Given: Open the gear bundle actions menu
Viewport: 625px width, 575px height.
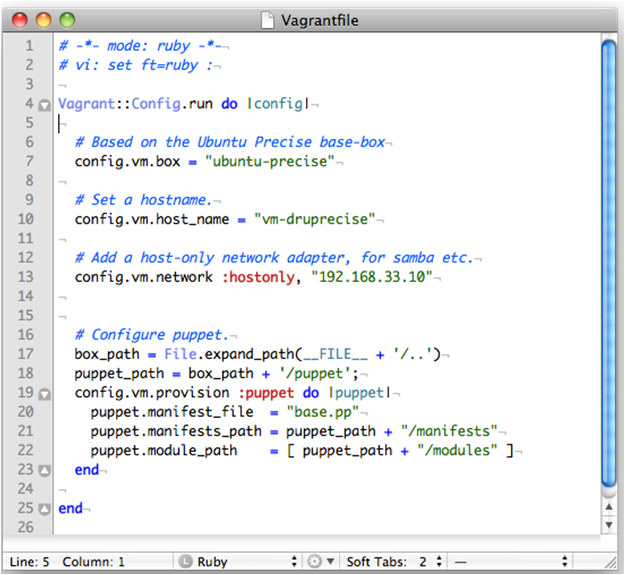Looking at the screenshot, I should click(320, 562).
